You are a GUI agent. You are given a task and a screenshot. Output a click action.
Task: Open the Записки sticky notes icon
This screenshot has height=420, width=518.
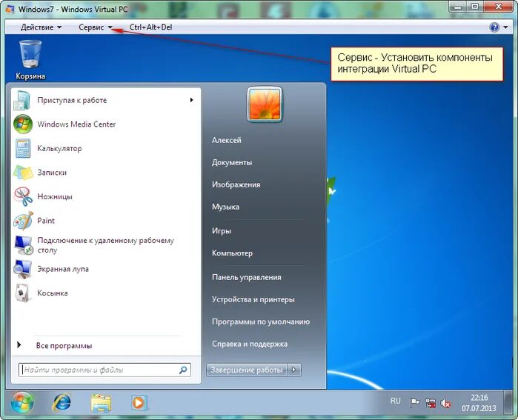23,173
